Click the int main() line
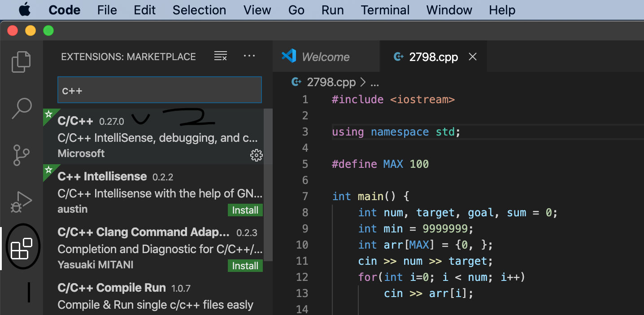Viewport: 644px width, 315px height. click(x=371, y=196)
